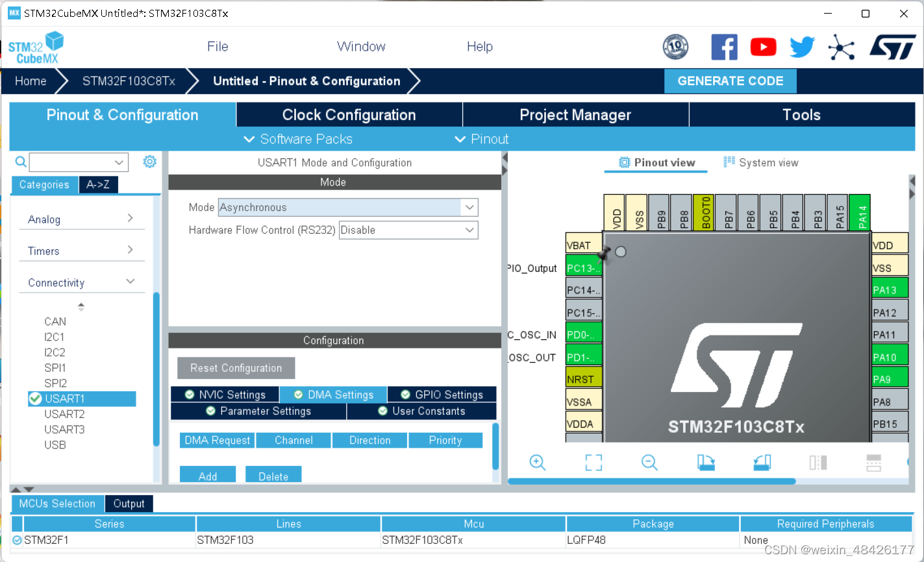
Task: Rotate the chip counter-clockwise icon
Action: [x=762, y=462]
